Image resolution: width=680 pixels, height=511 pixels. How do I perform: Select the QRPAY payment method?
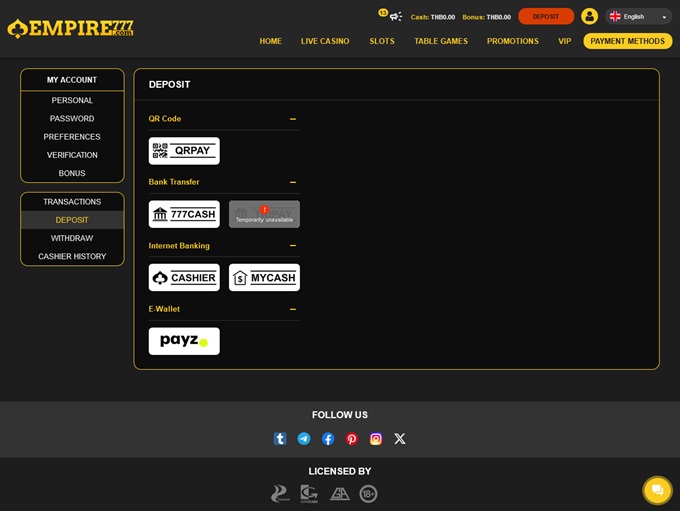click(x=184, y=151)
